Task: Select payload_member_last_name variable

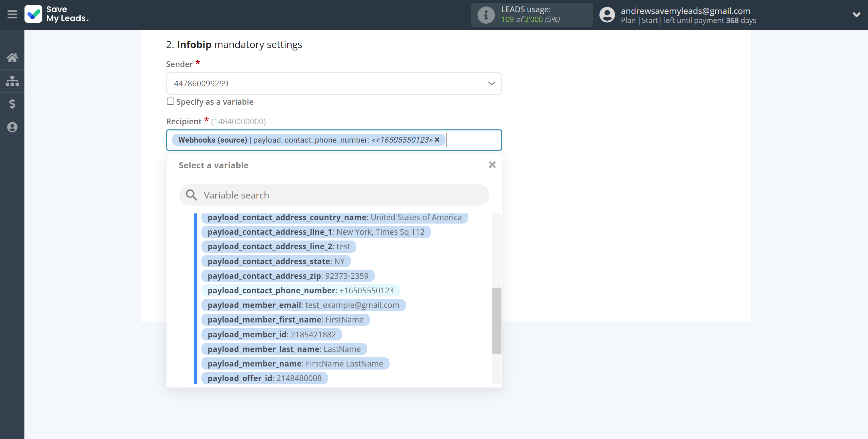Action: (284, 349)
